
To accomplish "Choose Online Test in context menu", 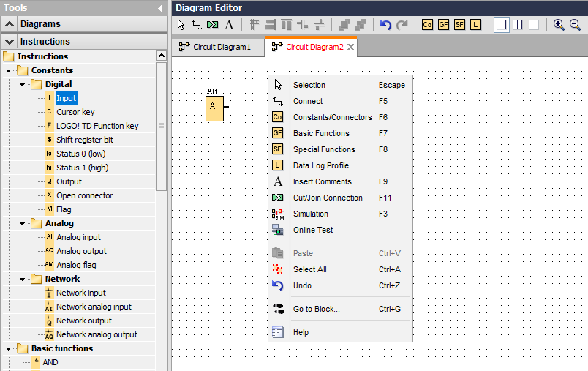I will coord(341,231).
